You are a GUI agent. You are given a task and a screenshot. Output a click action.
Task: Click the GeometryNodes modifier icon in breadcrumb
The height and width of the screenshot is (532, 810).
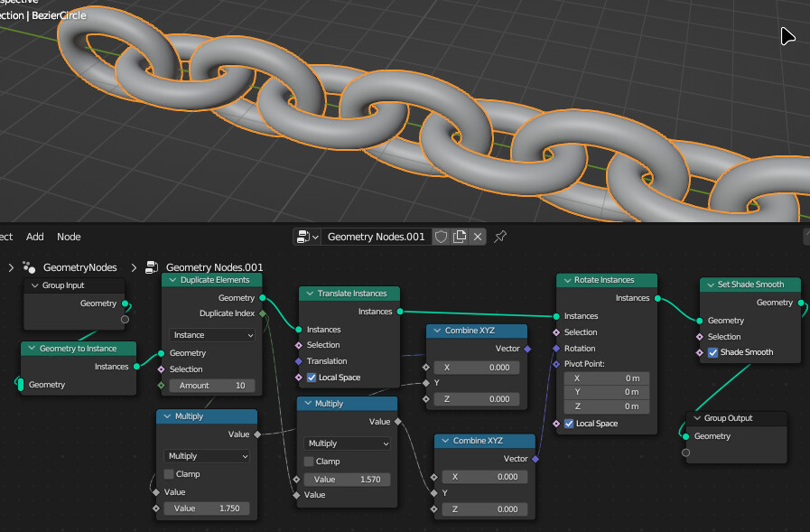pos(28,267)
